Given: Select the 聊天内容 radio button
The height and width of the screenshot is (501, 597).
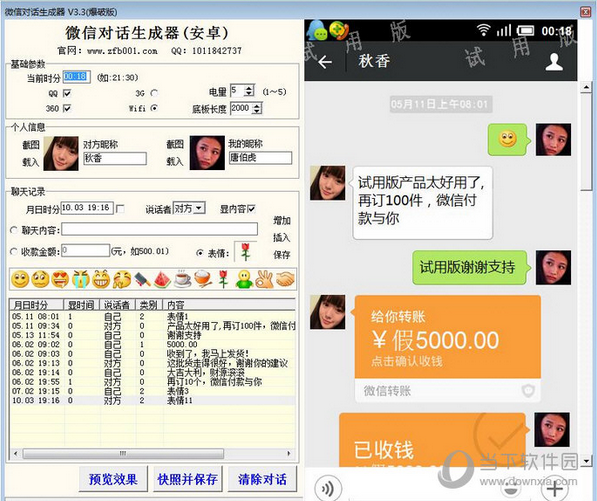Looking at the screenshot, I should [x=14, y=230].
